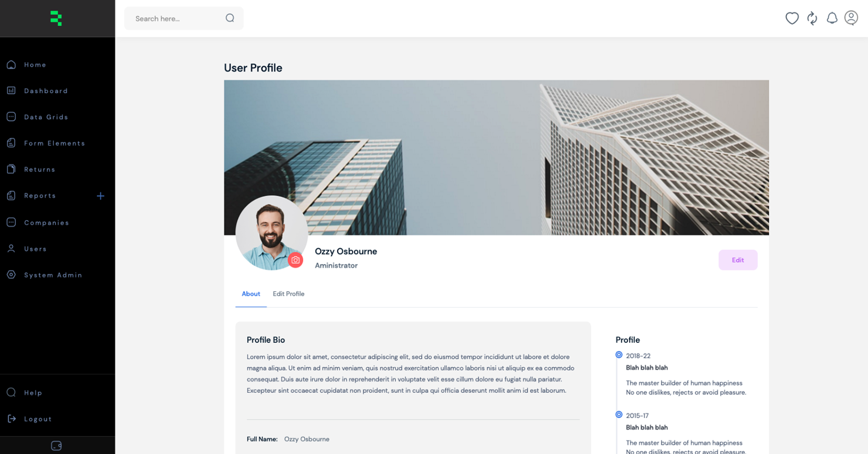Click the purple Edit button
The width and height of the screenshot is (868, 454).
coord(738,260)
